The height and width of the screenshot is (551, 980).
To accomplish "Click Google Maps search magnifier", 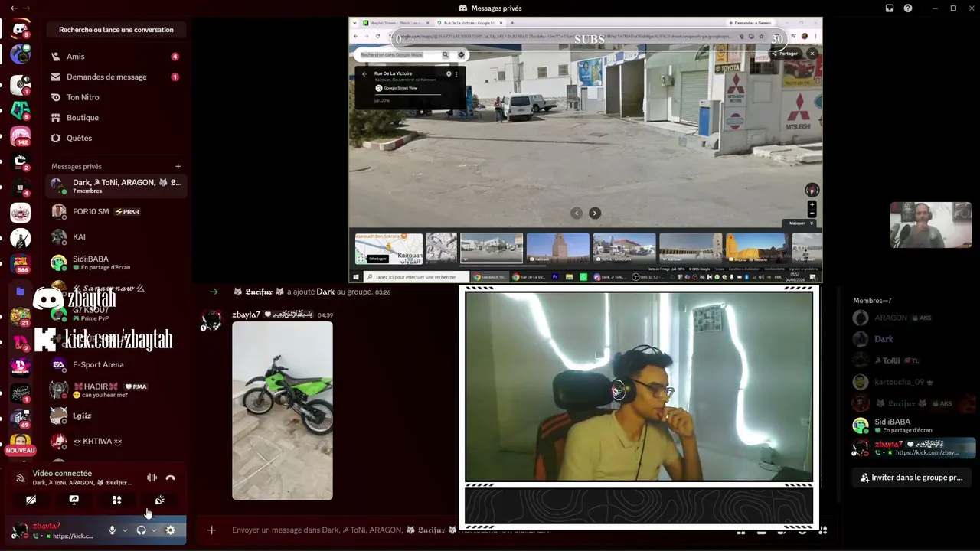I will tap(445, 55).
